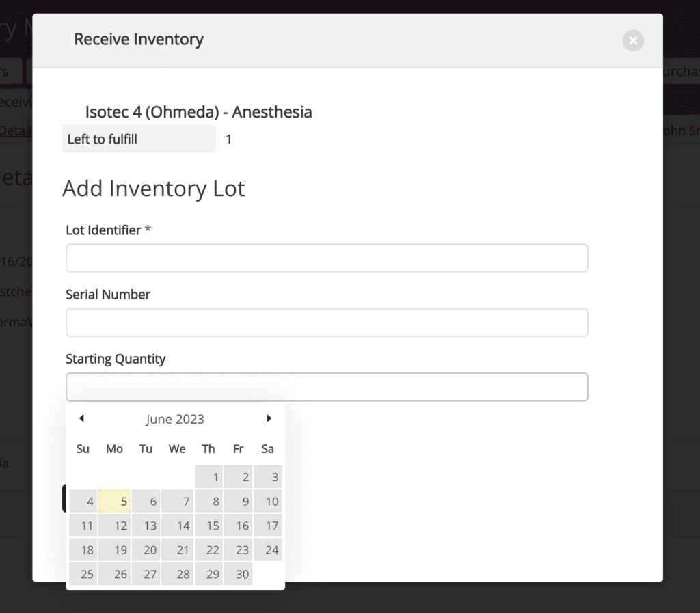The image size is (700, 613).
Task: Advance to next month in calendar
Action: 269,418
